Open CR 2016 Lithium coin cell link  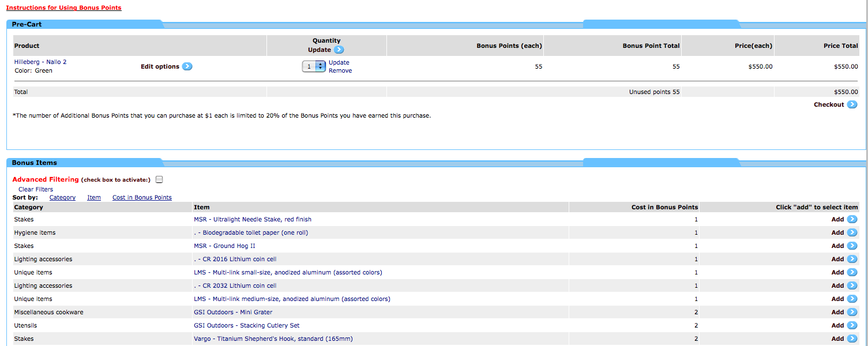tap(235, 259)
